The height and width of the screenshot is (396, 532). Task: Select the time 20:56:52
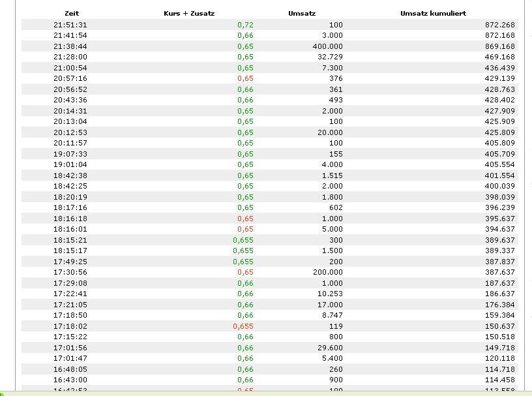click(70, 89)
